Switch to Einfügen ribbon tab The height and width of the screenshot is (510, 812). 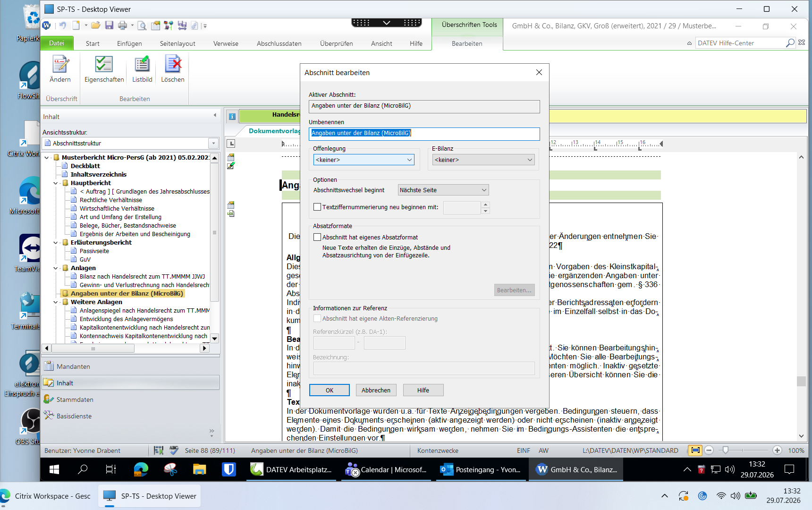129,43
